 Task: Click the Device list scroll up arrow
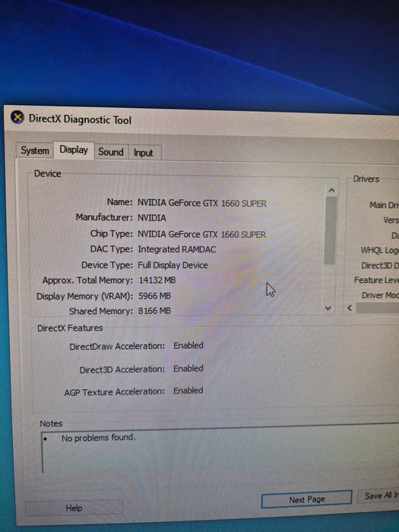331,190
